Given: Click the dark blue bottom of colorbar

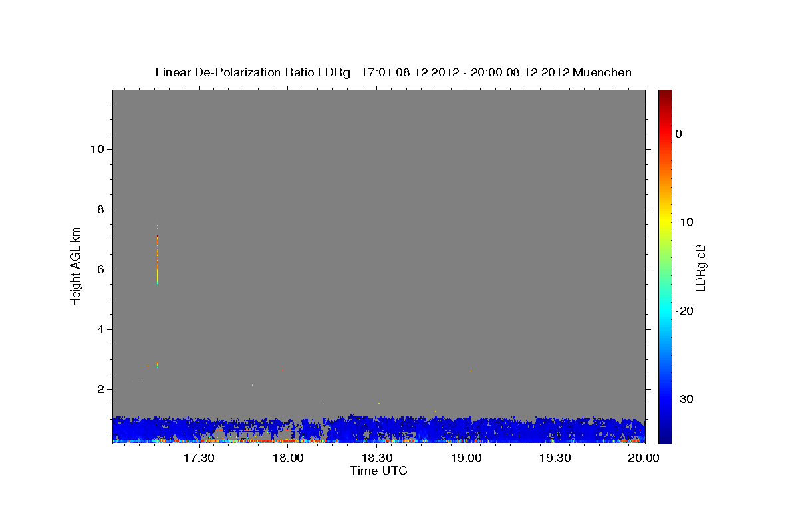Looking at the screenshot, I should [665, 438].
